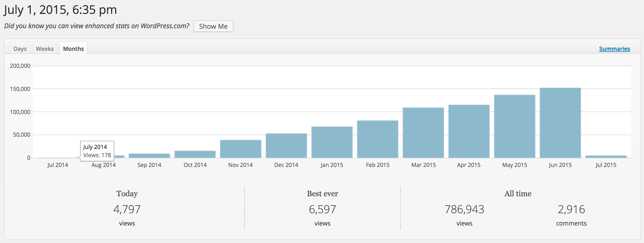The height and width of the screenshot is (243, 644).
Task: Click the Feb 2015 bar
Action: [378, 139]
